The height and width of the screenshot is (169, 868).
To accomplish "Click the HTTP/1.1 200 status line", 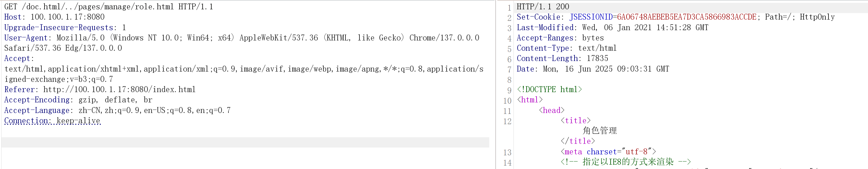I will click(543, 7).
